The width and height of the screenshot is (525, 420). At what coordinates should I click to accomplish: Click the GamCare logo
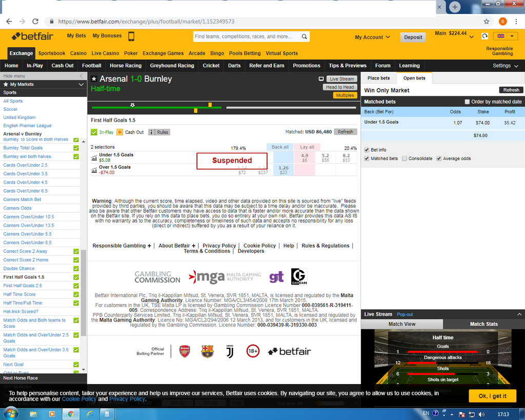click(299, 276)
